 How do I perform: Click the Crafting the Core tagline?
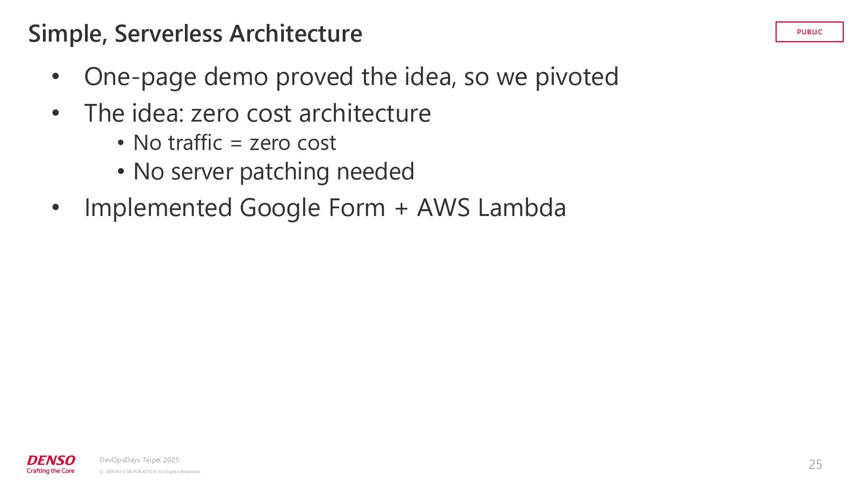51,471
